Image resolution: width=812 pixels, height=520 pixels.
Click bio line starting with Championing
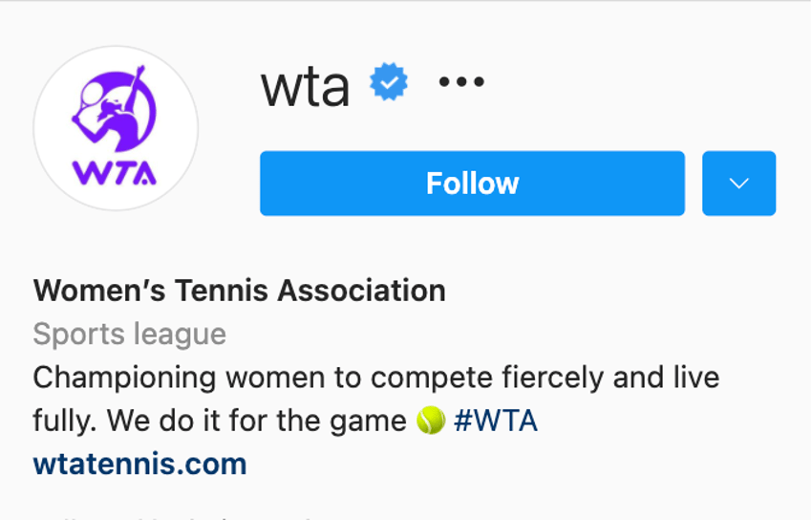tap(376, 377)
